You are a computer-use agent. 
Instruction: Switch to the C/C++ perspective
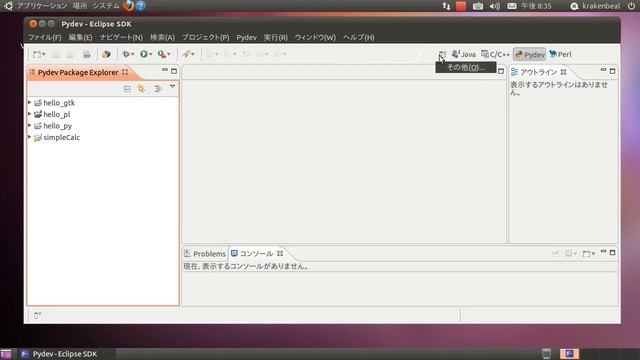point(495,54)
